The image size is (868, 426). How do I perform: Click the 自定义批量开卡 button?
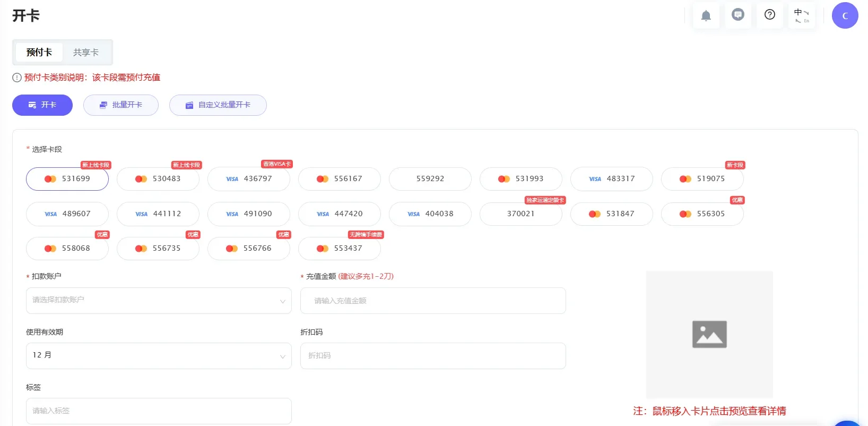[x=218, y=105]
